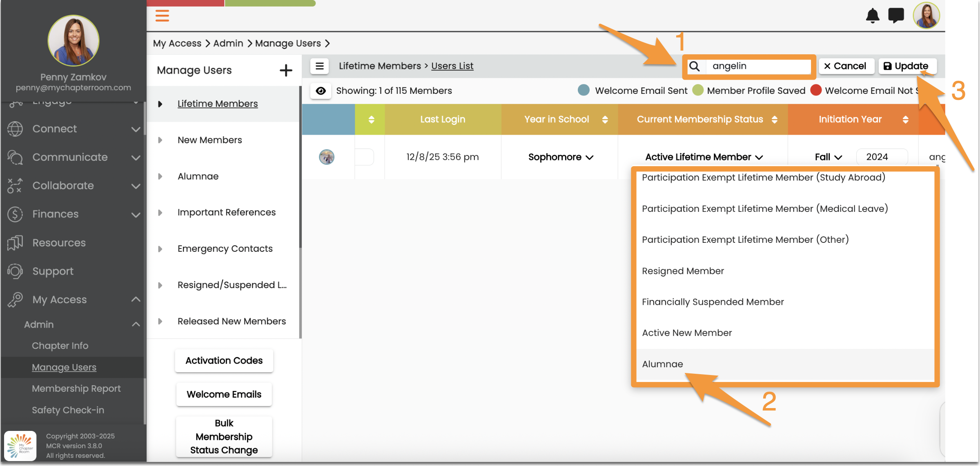Click the plus icon beside Manage Users

pyautogui.click(x=286, y=70)
